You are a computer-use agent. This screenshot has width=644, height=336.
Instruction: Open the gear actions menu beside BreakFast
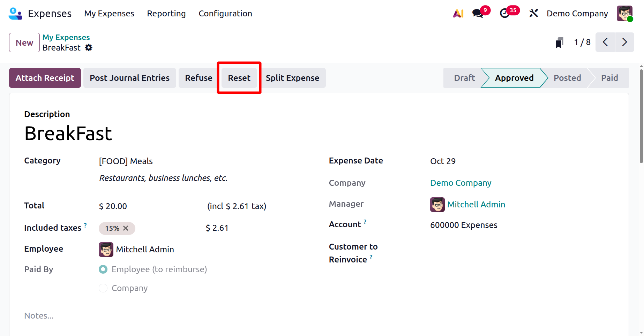(x=89, y=48)
